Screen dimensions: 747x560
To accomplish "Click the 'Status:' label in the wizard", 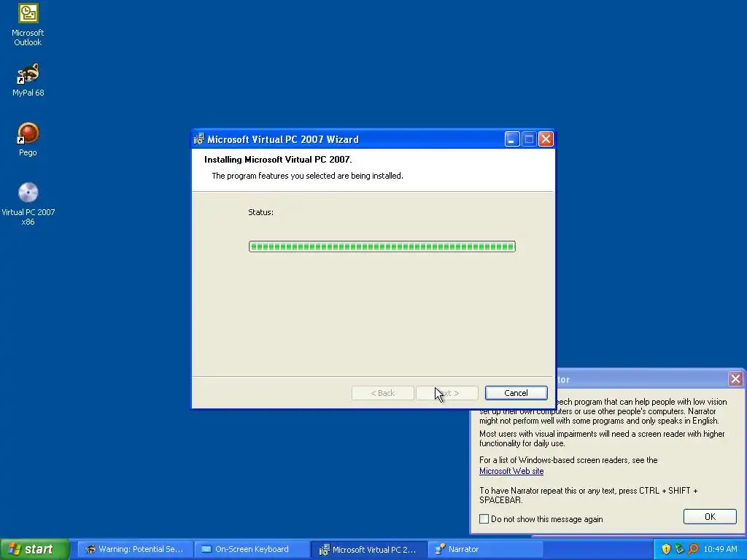I will [x=260, y=212].
